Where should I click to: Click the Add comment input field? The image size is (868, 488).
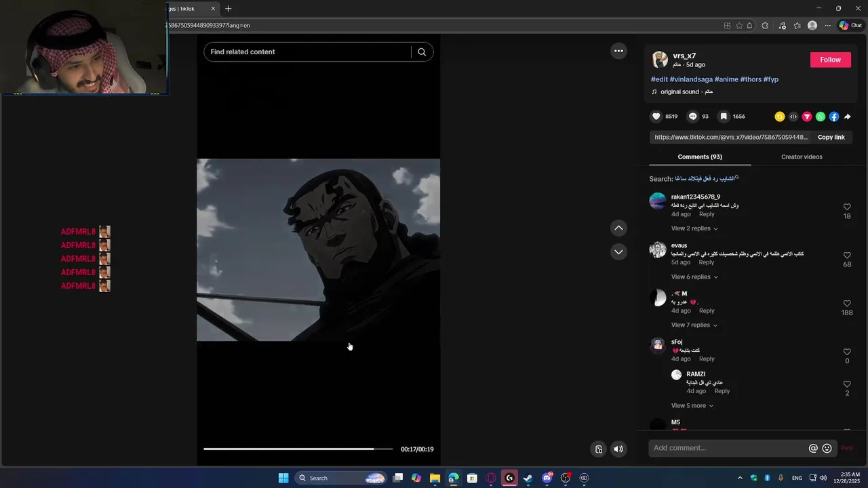point(728,448)
